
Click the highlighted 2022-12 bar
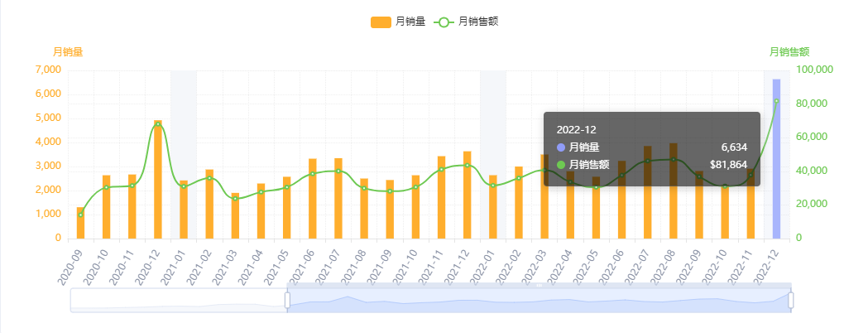coord(776,159)
